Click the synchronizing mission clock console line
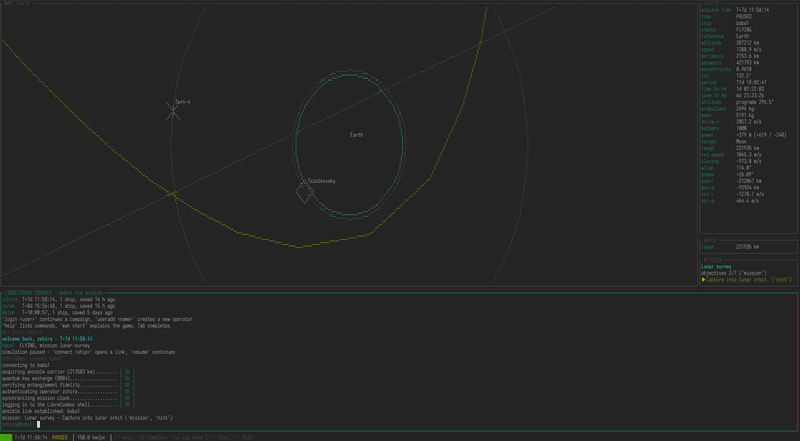Image resolution: width=800 pixels, height=441 pixels. point(68,398)
